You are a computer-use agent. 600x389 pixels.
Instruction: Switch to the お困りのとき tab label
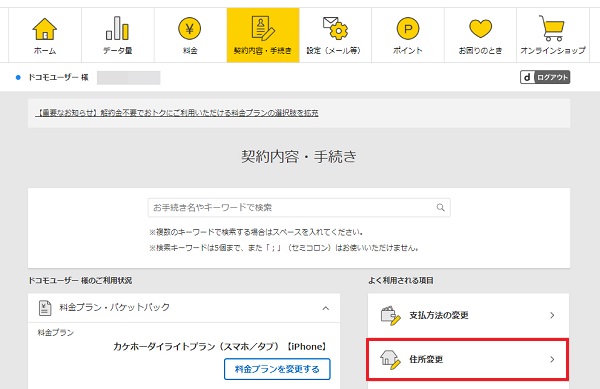(x=481, y=50)
